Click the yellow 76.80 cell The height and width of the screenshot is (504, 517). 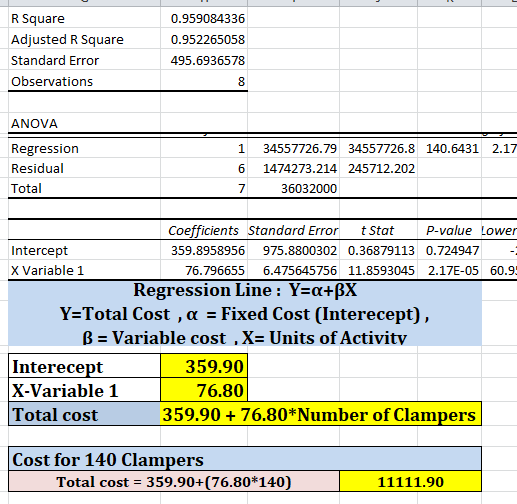coord(204,390)
